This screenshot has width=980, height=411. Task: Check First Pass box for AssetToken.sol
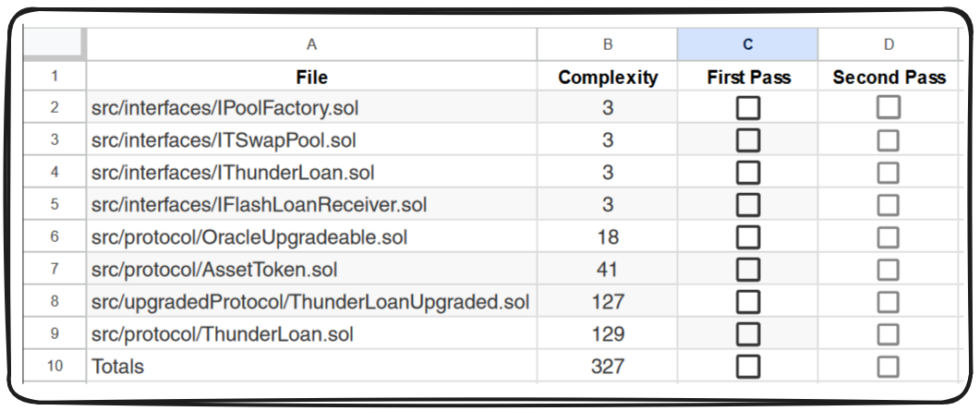point(748,270)
